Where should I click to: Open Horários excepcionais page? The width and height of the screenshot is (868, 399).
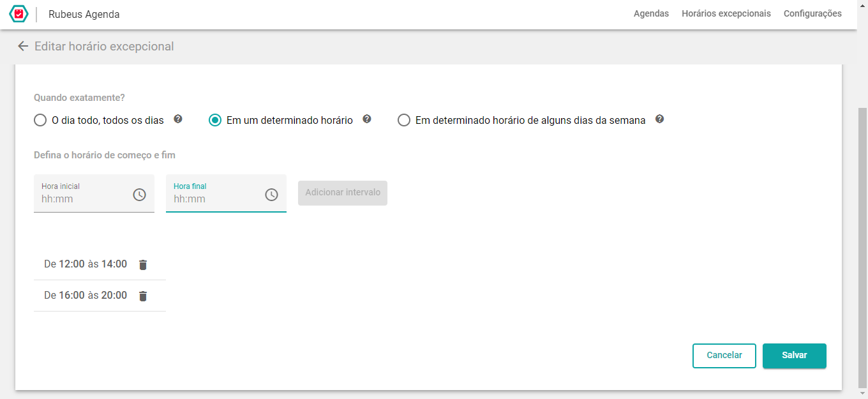[x=726, y=13]
